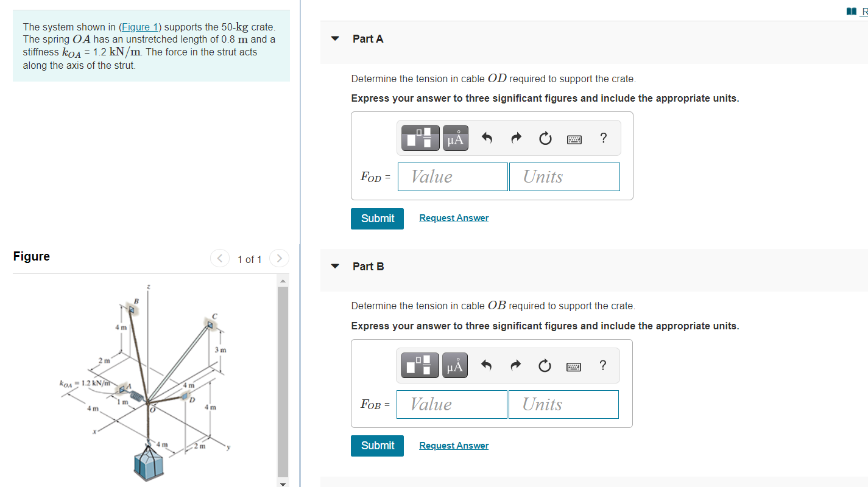Viewport: 868px width, 487px height.
Task: Collapse the Part A section
Action: 334,38
